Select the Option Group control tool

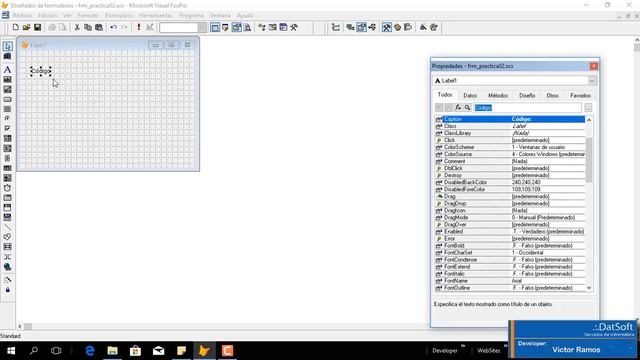coord(7,119)
